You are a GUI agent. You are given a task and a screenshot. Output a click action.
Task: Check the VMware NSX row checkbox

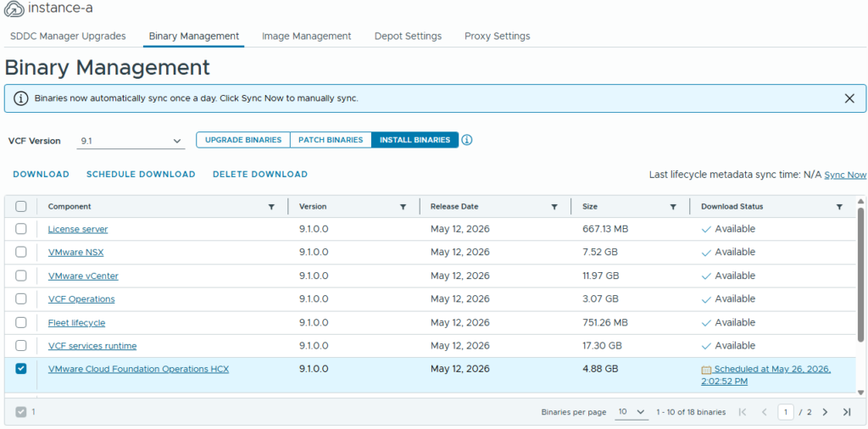click(20, 252)
